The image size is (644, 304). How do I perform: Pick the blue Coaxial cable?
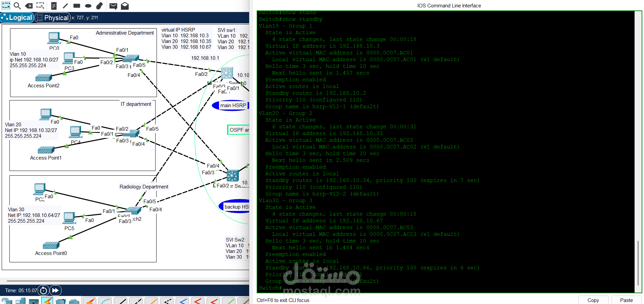pos(182,301)
